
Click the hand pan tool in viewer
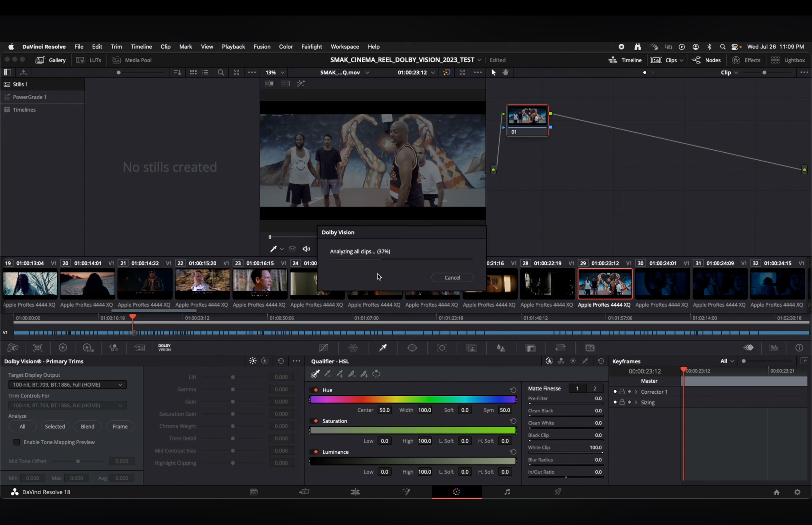pyautogui.click(x=506, y=72)
